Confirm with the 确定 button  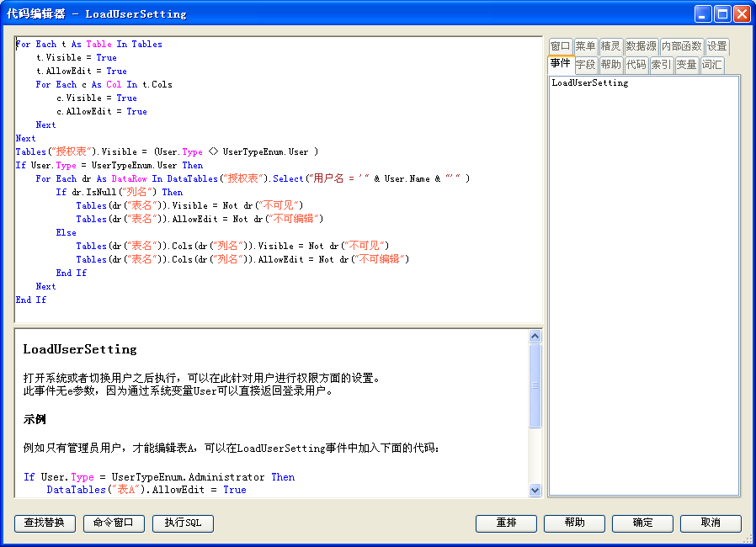coord(642,523)
